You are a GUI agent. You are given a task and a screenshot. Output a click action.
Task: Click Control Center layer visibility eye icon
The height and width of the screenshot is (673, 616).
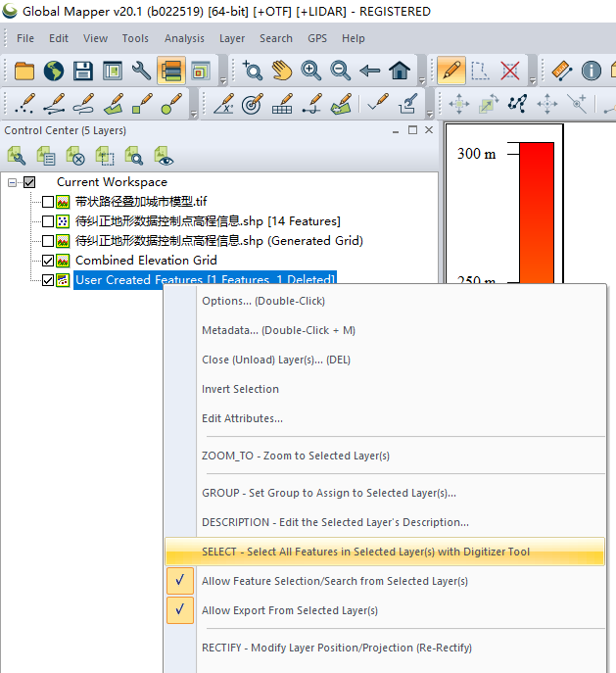(x=164, y=156)
